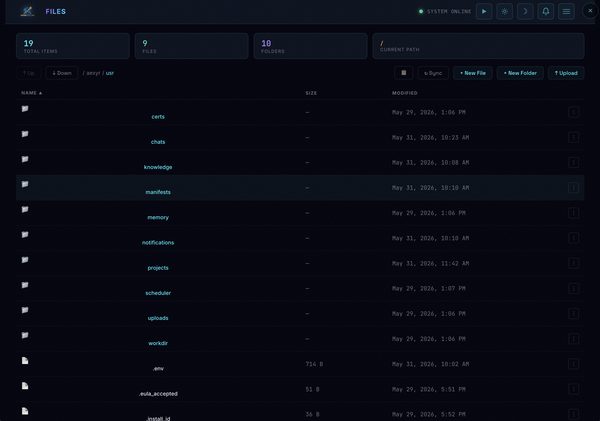This screenshot has height=421, width=600.
Task: Open the workdir folder
Action: click(158, 343)
